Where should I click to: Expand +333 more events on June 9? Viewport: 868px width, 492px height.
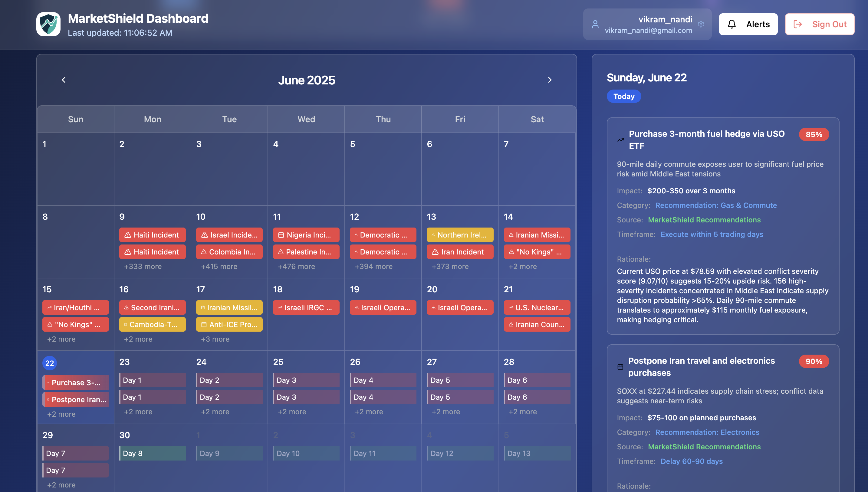point(143,267)
